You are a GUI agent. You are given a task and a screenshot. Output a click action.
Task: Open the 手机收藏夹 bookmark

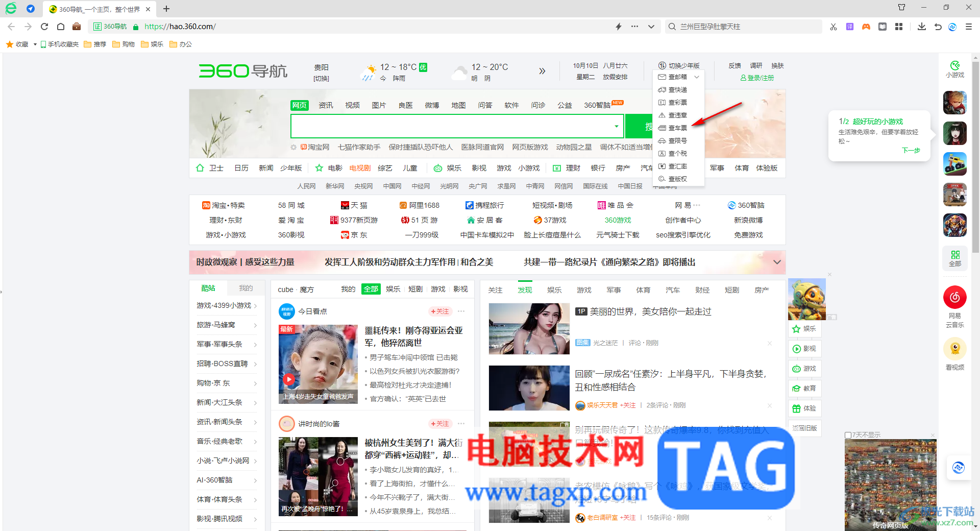[60, 44]
